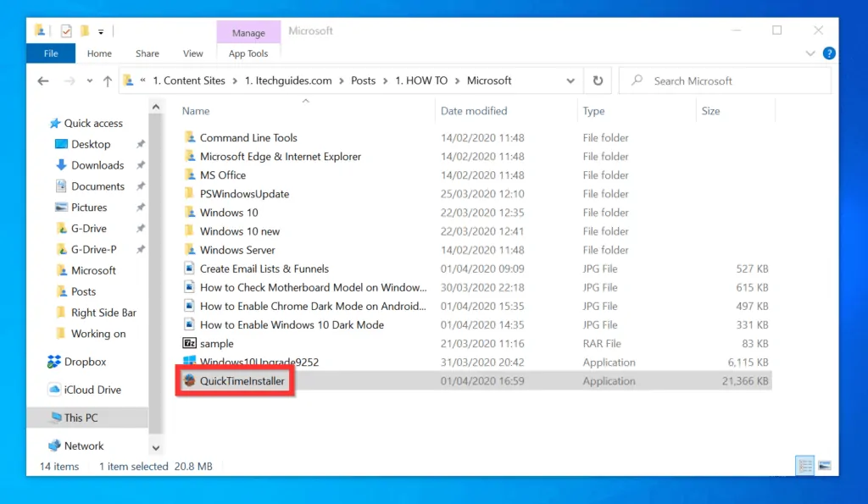Click the navigation pane scrollbar down arrow
The width and height of the screenshot is (868, 504).
[155, 447]
